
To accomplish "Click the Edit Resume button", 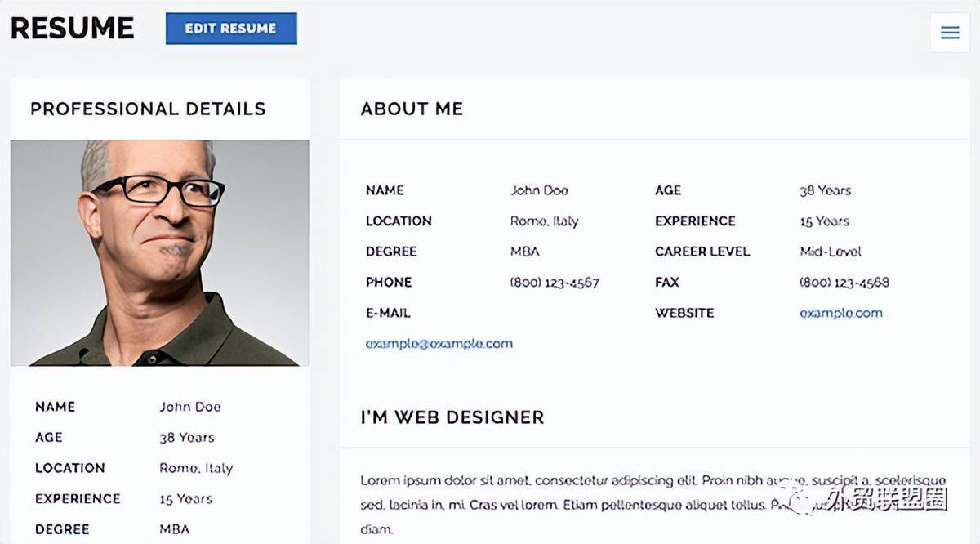I will pos(231,29).
